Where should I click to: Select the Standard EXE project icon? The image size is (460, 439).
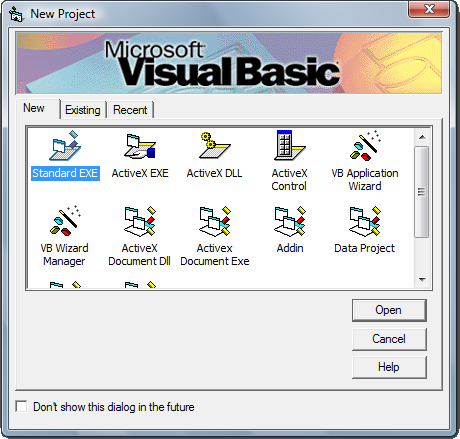(x=65, y=146)
